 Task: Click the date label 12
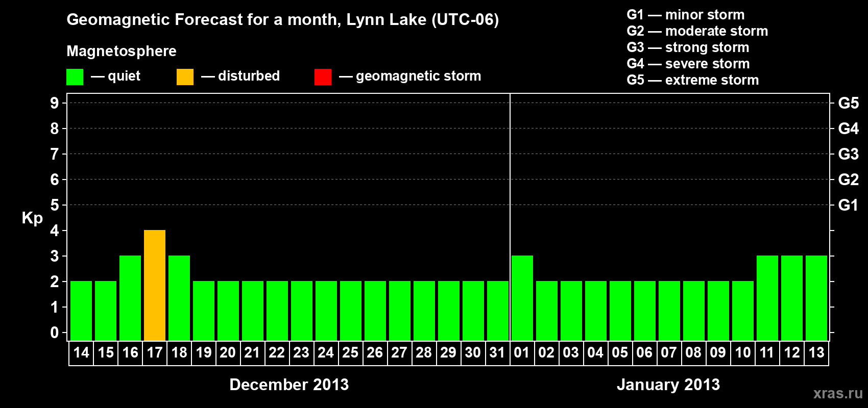[x=792, y=352]
